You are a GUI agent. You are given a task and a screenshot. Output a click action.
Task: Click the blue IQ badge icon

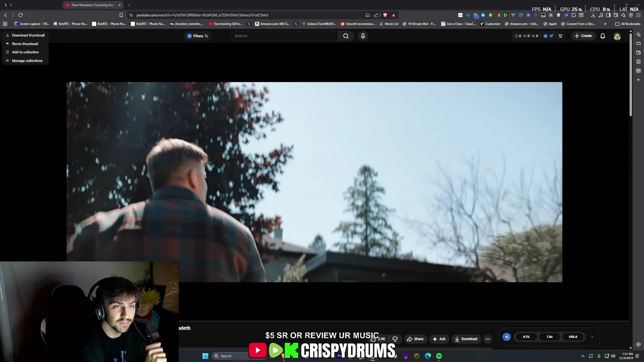[507, 337]
